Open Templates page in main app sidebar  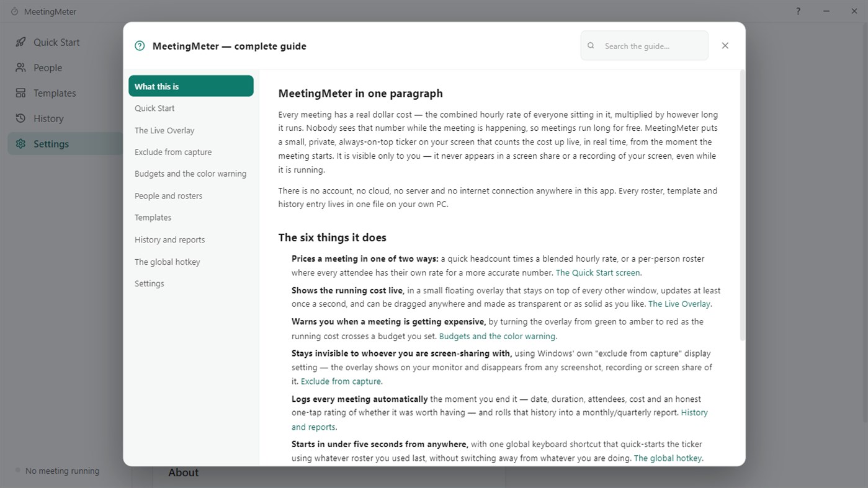click(x=66, y=93)
